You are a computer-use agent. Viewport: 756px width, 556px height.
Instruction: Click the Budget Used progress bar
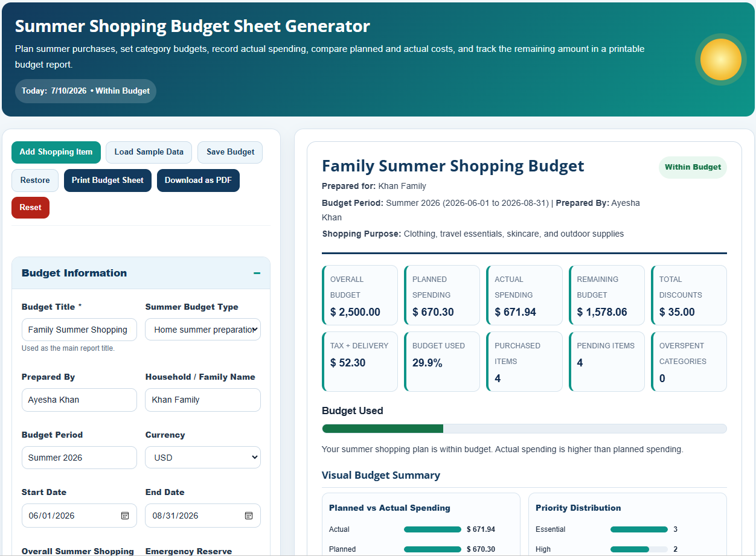[524, 429]
